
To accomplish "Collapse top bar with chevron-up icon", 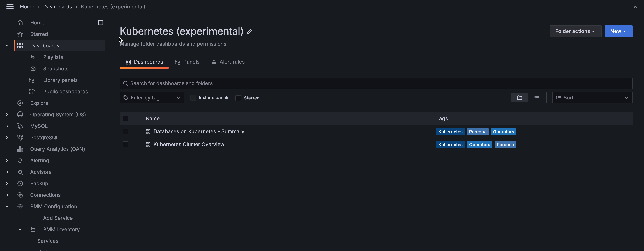I will coord(635,7).
